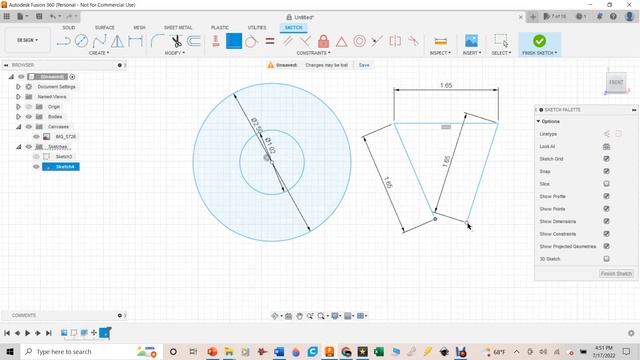Image resolution: width=640 pixels, height=360 pixels.
Task: Collapse the Sketches folder node
Action: (18, 147)
